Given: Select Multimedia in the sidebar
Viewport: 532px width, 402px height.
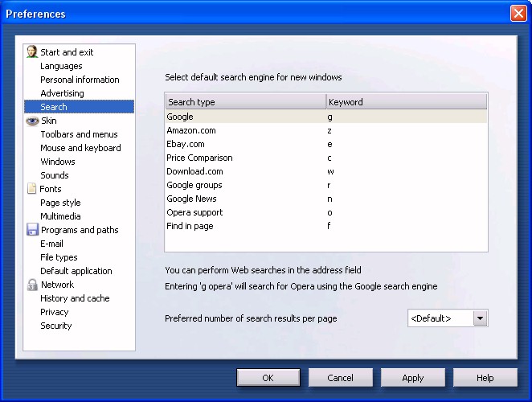Looking at the screenshot, I should [x=60, y=216].
